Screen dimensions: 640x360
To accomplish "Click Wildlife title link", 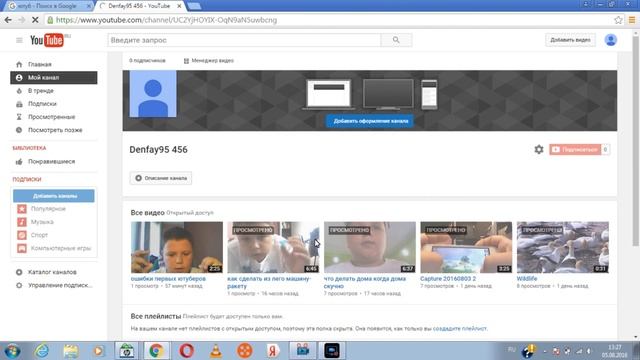I will (527, 279).
